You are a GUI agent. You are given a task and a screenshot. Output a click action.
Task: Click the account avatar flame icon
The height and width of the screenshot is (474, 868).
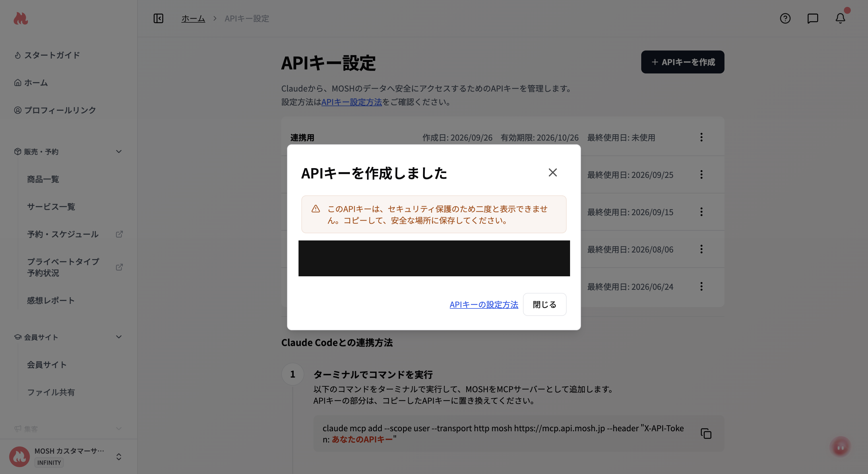click(x=20, y=456)
